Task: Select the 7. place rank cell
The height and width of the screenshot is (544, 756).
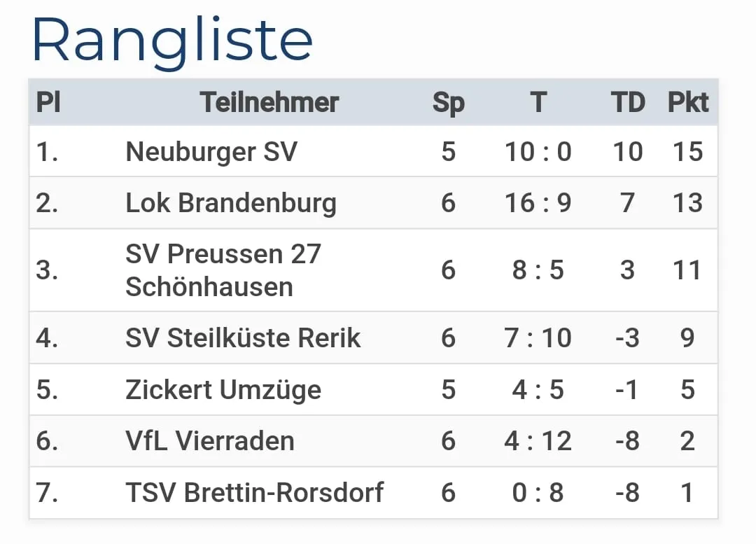Action: (47, 493)
